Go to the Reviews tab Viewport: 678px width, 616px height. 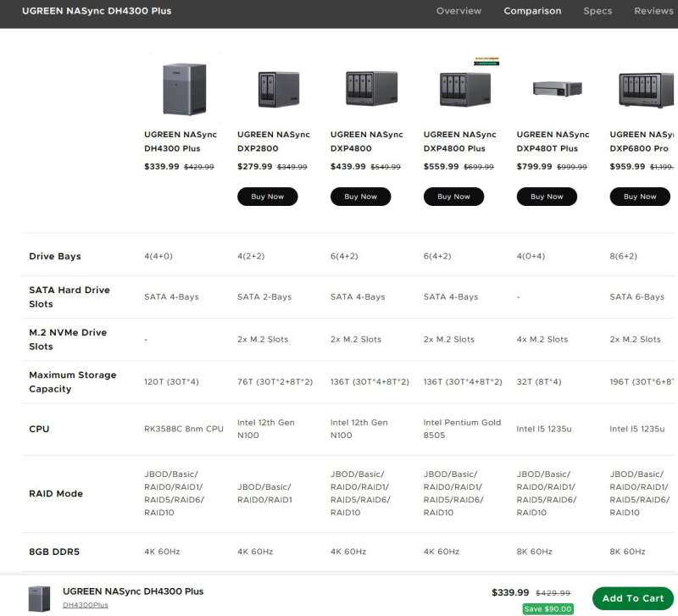point(653,11)
